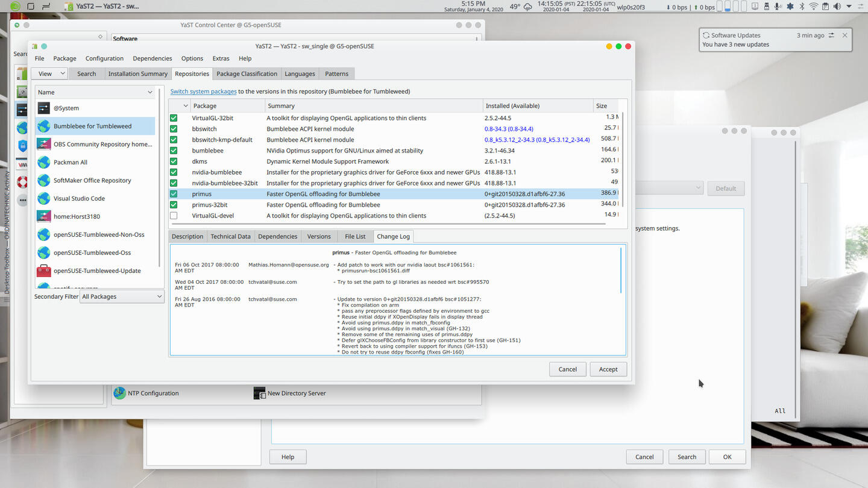This screenshot has width=868, height=488.
Task: Click the microphone icon in system tray
Action: pos(778,7)
